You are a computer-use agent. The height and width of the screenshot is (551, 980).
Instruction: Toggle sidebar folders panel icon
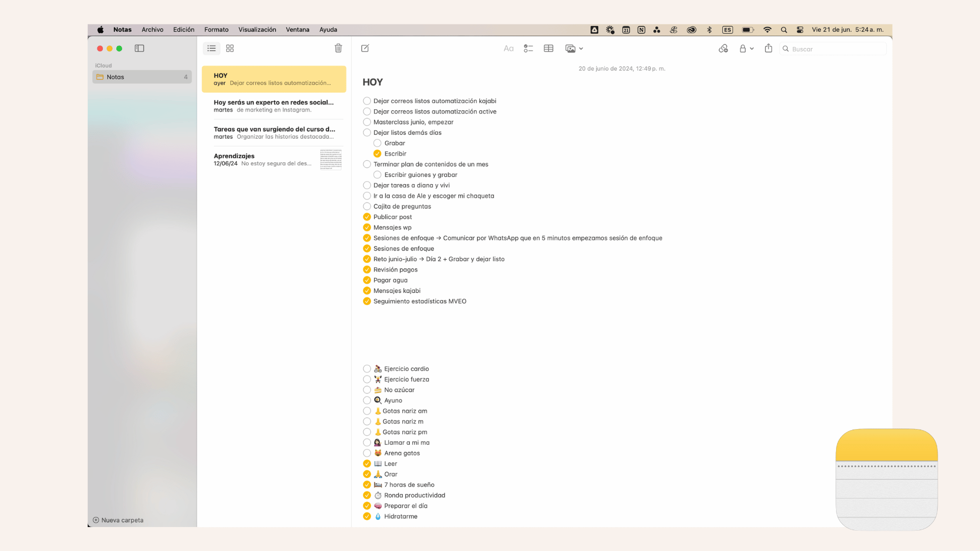coord(139,48)
